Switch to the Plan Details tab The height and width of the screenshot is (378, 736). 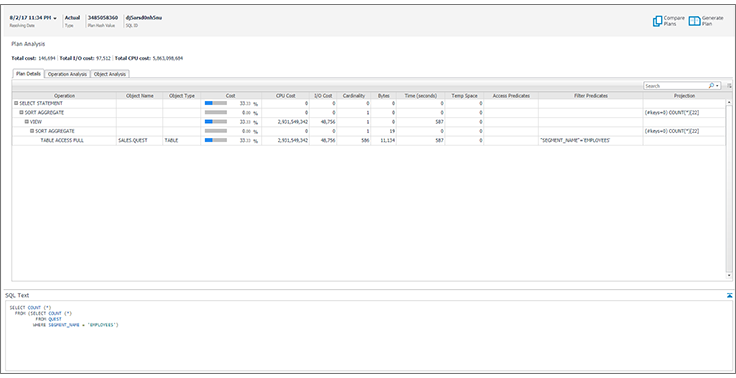click(x=28, y=74)
